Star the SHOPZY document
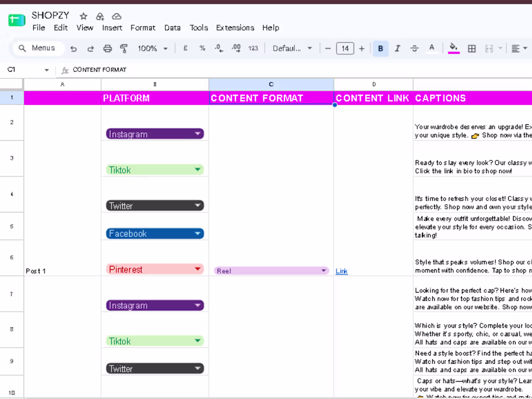 pos(84,16)
